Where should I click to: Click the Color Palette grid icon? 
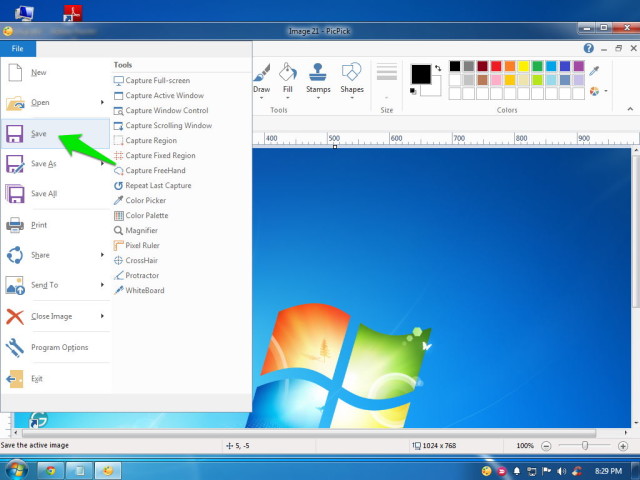click(118, 216)
